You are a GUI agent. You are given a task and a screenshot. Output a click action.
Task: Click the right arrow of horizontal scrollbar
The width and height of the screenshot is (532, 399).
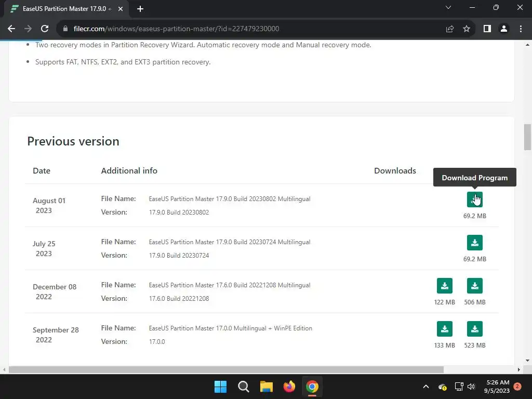click(519, 369)
